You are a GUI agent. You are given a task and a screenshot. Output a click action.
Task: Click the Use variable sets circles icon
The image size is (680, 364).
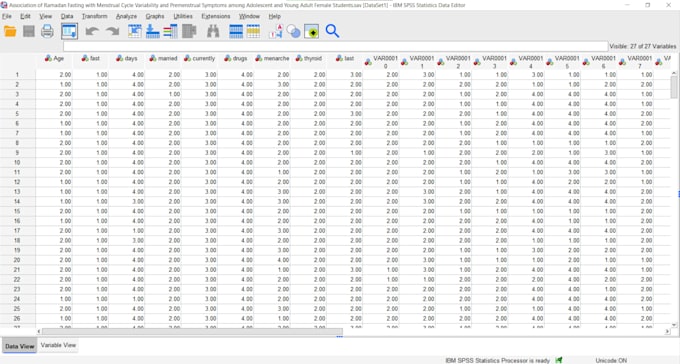[x=294, y=31]
